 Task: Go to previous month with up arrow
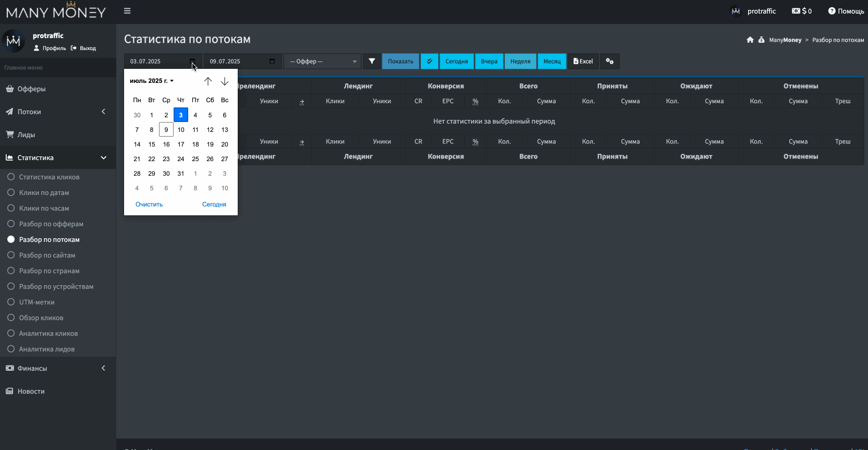click(x=208, y=81)
